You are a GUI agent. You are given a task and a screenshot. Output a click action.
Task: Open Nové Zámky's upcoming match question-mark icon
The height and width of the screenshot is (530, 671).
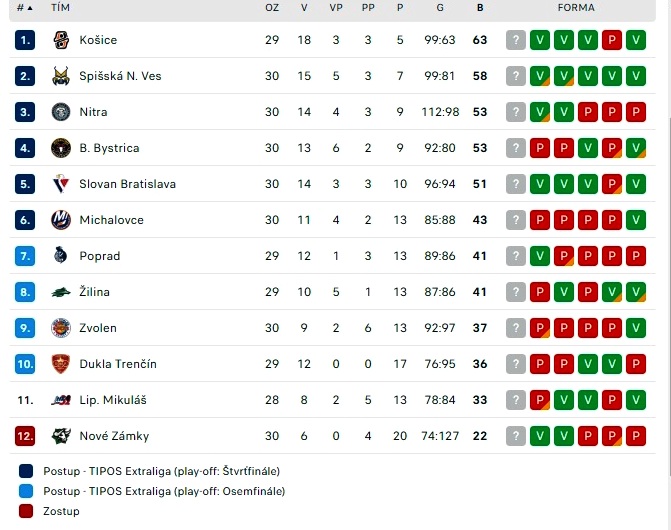pyautogui.click(x=516, y=436)
